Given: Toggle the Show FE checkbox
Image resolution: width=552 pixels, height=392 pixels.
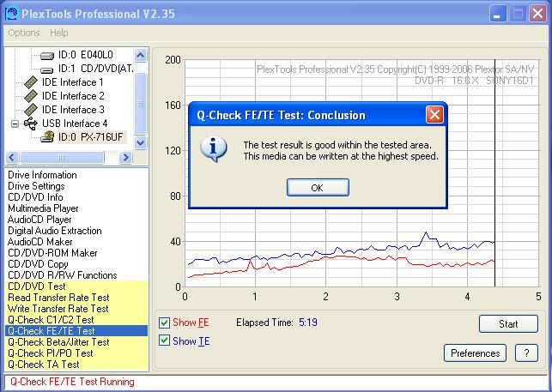Looking at the screenshot, I should (164, 323).
